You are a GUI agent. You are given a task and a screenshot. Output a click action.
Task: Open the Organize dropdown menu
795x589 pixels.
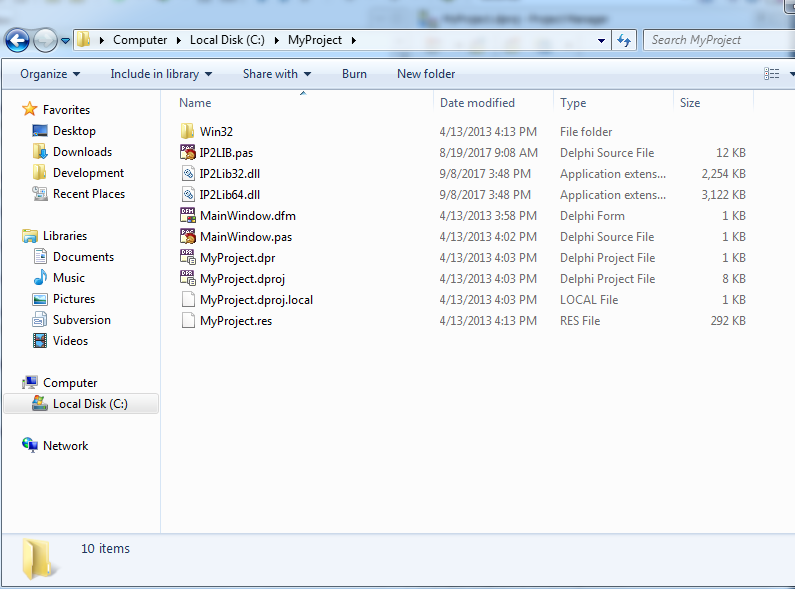50,74
